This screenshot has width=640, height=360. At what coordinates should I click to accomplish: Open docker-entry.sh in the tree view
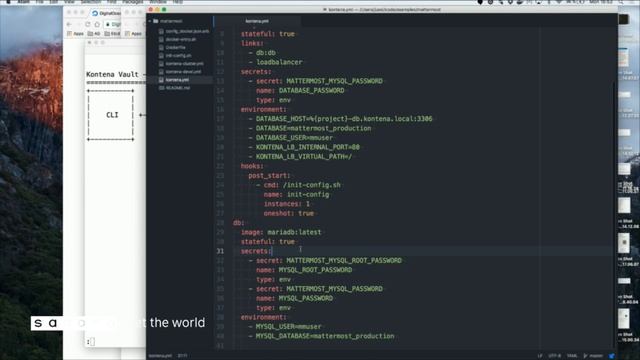[x=181, y=39]
